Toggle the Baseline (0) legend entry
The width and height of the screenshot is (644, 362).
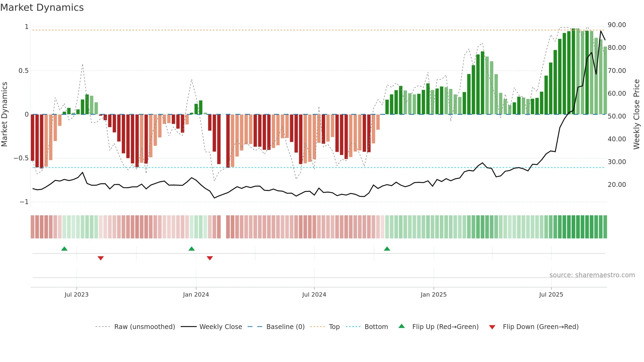276,327
